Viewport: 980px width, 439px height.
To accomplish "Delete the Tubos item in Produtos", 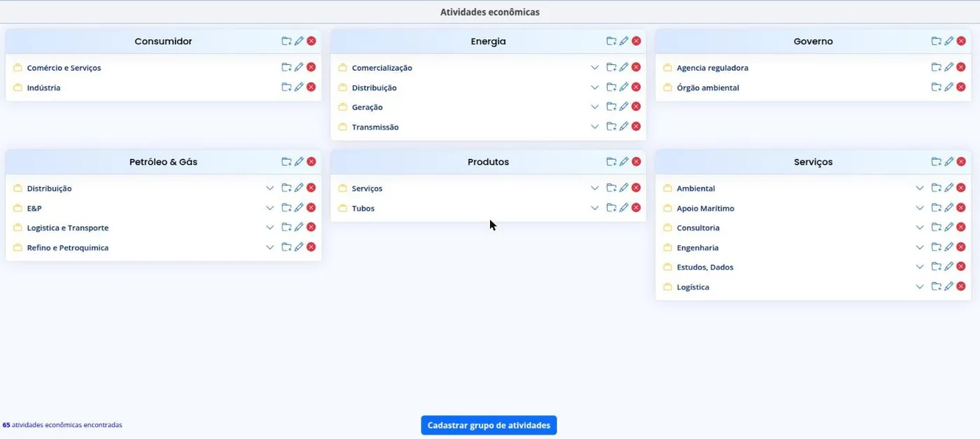I will tap(636, 207).
